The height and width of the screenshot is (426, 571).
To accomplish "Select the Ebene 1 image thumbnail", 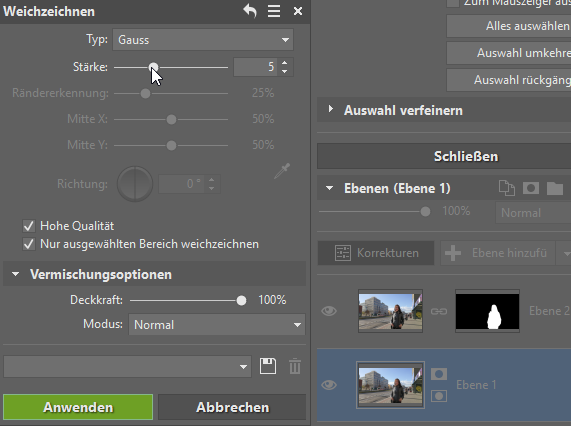I will click(390, 385).
